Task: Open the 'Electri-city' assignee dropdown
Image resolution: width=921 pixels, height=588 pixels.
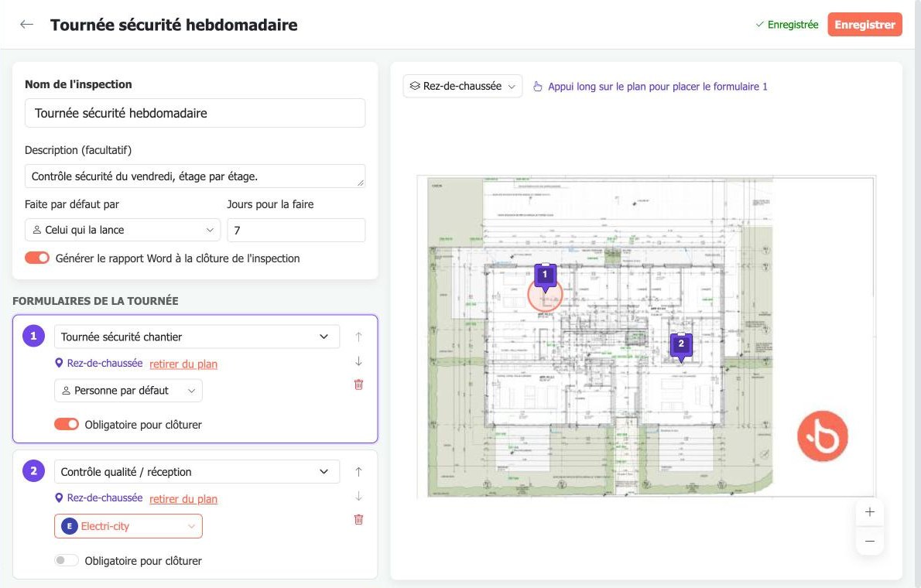Action: [128, 526]
